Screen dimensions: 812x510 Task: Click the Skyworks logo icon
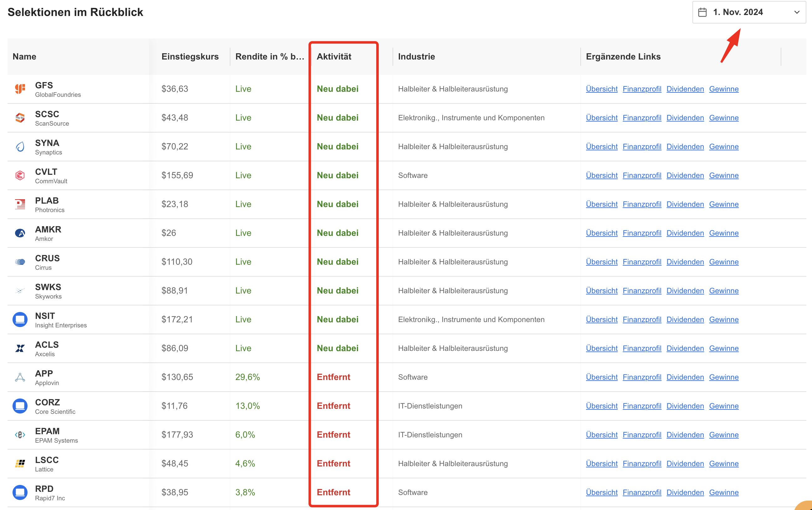pyautogui.click(x=20, y=291)
